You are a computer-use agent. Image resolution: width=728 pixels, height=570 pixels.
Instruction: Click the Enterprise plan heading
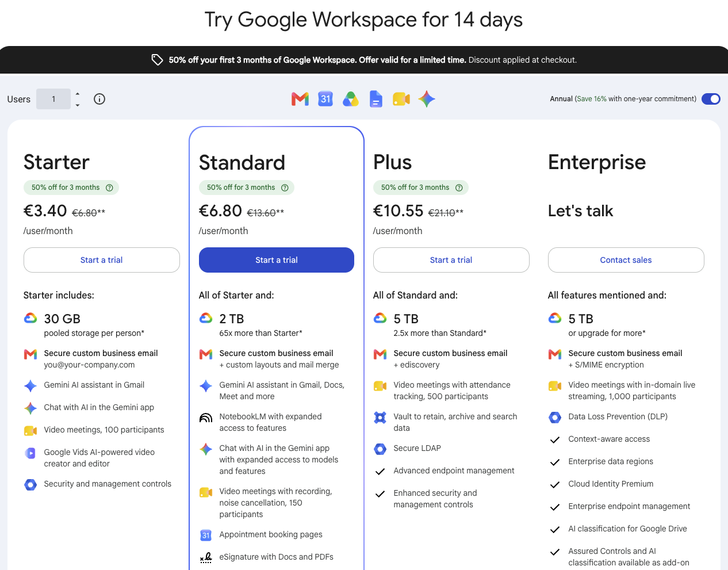click(597, 163)
